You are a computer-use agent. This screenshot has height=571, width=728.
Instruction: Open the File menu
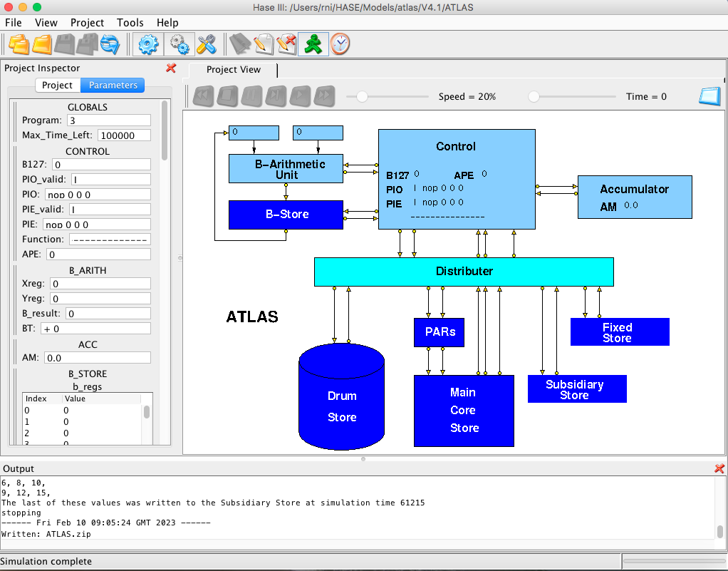(x=13, y=23)
